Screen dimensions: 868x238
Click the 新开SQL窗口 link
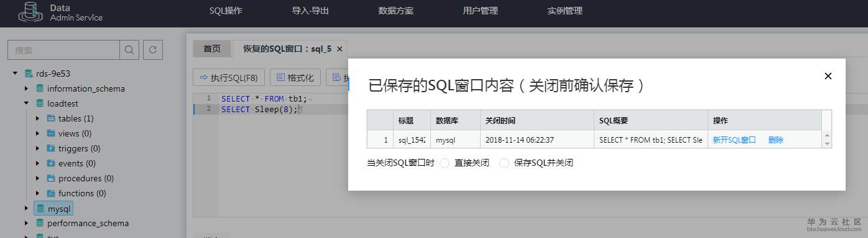pos(734,140)
